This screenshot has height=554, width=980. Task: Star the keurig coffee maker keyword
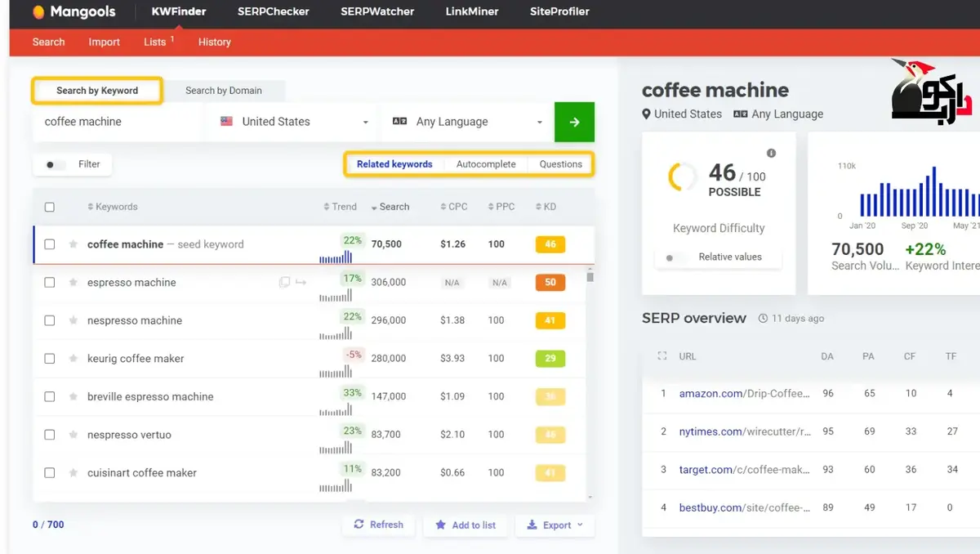73,359
